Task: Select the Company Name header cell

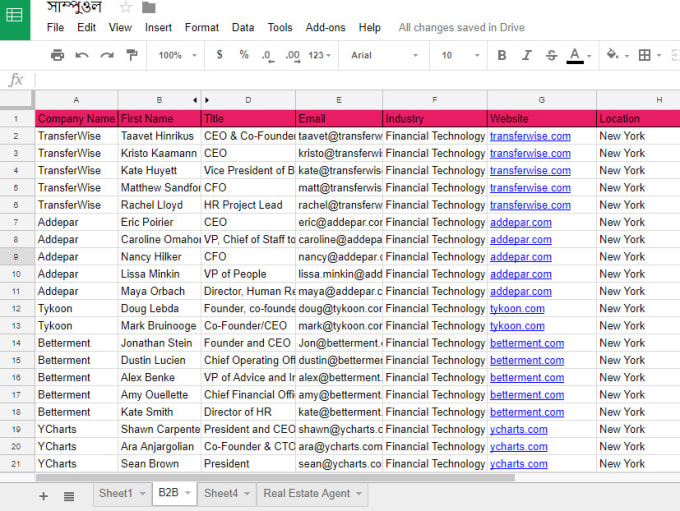Action: tap(76, 118)
